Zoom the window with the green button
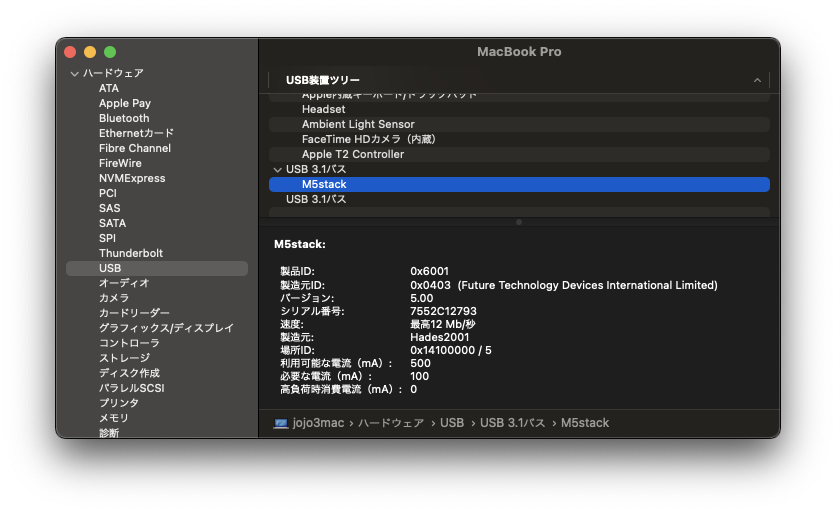The image size is (836, 512). (110, 52)
